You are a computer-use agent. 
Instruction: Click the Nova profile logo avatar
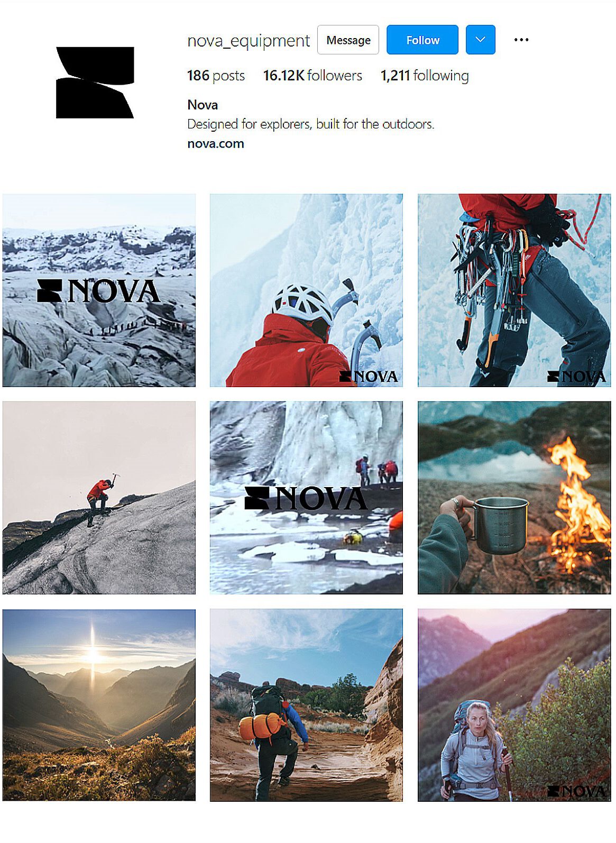95,83
